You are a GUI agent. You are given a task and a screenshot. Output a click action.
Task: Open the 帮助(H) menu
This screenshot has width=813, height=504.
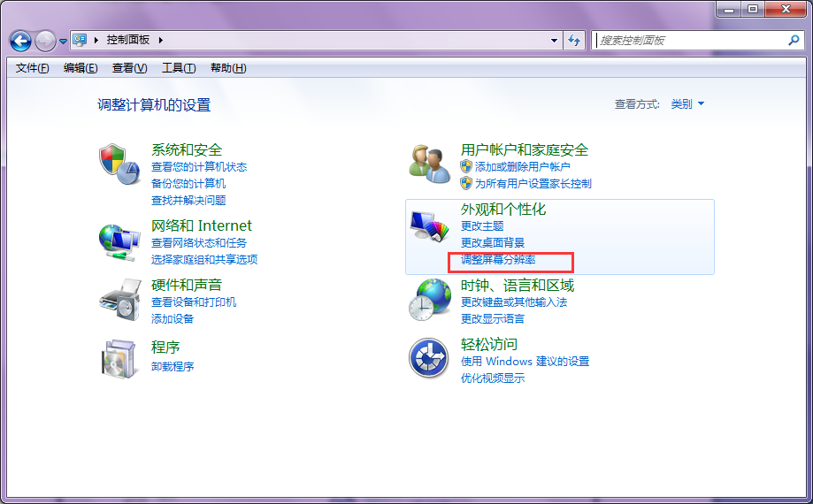click(x=228, y=68)
